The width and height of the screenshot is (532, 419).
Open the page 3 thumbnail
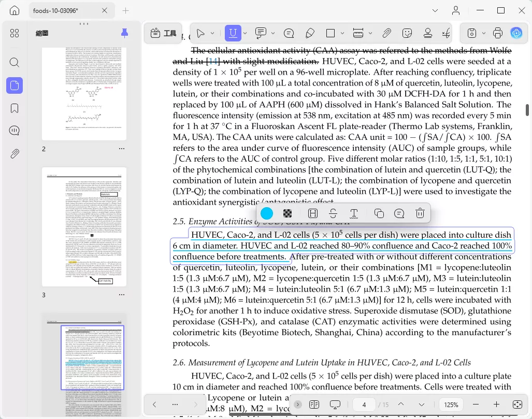point(84,227)
